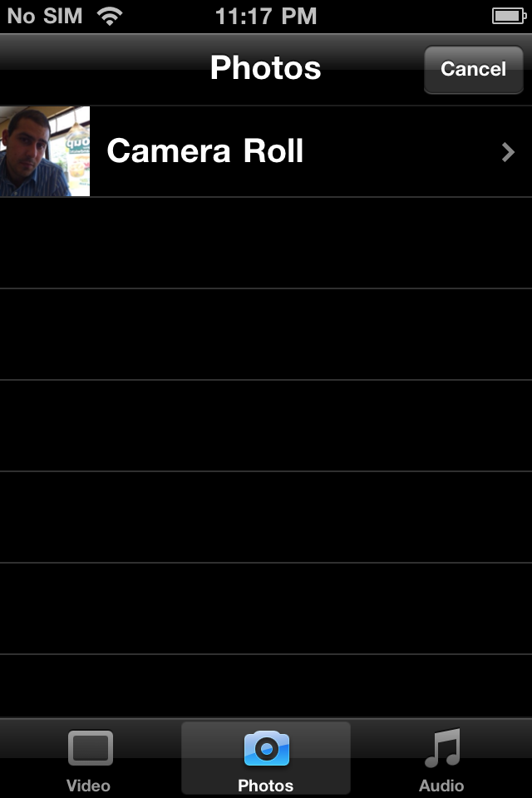Tap the Photos title in navigation bar
The height and width of the screenshot is (798, 532).
[265, 67]
